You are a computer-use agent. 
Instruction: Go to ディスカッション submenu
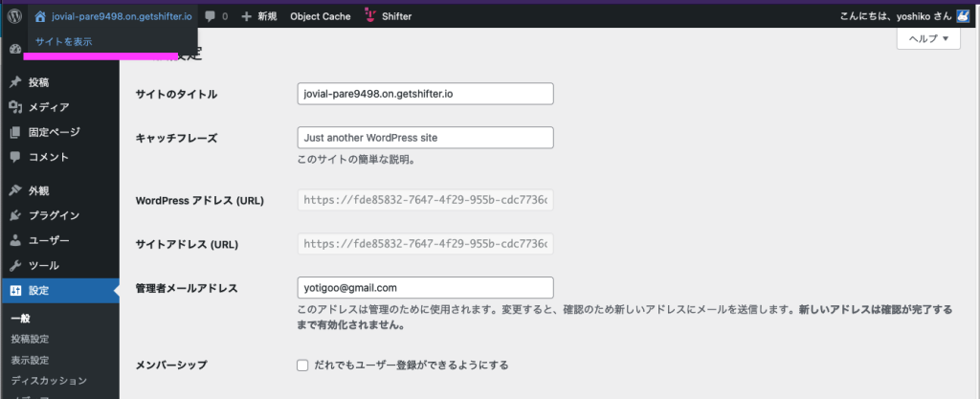(x=49, y=380)
